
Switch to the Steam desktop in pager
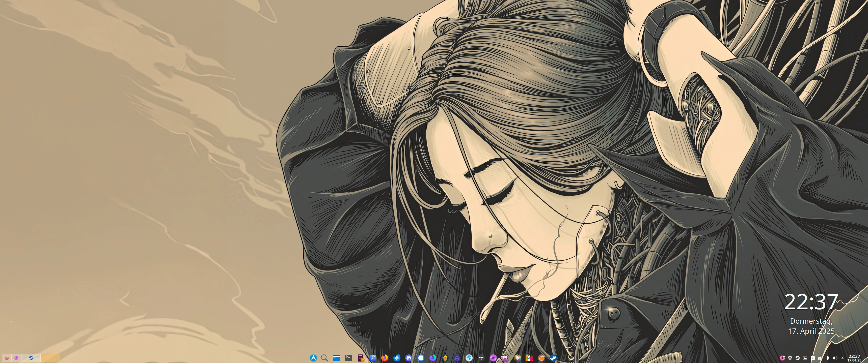point(31,358)
